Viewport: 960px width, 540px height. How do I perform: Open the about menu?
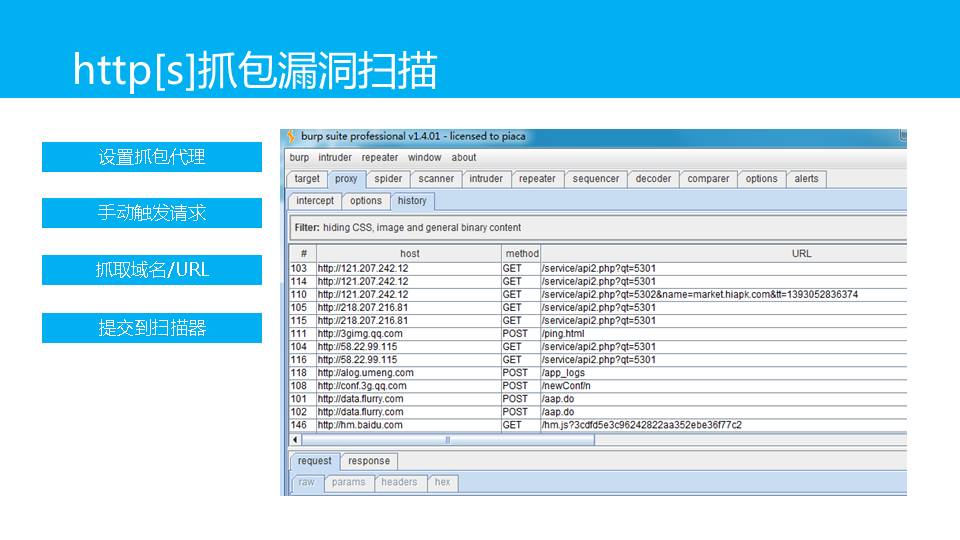(x=464, y=157)
